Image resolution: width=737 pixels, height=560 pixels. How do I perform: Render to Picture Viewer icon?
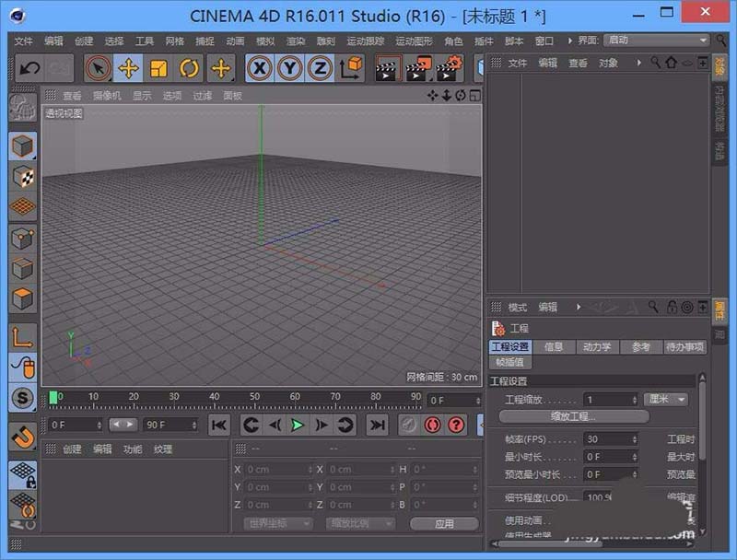[418, 68]
